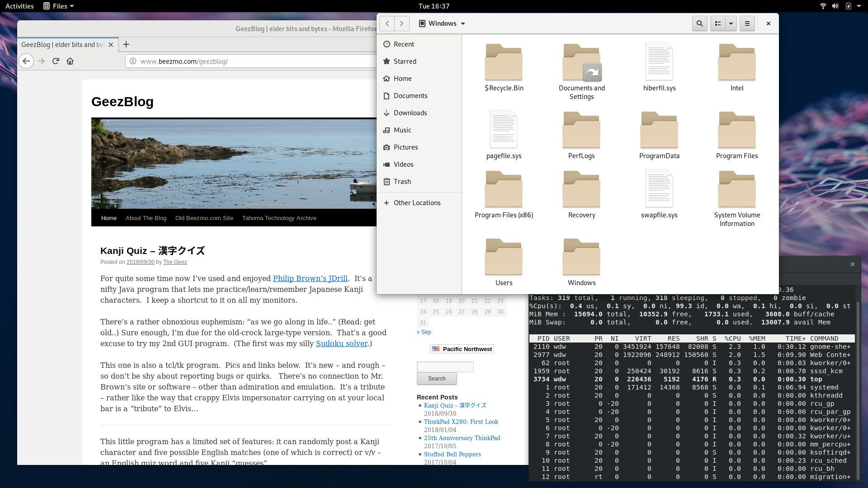Open a new Firefox tab
Viewport: 868px width, 488px height.
coord(126,44)
